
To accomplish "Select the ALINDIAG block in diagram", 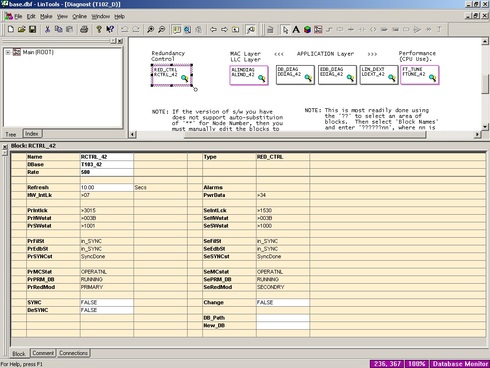I will pyautogui.click(x=249, y=75).
